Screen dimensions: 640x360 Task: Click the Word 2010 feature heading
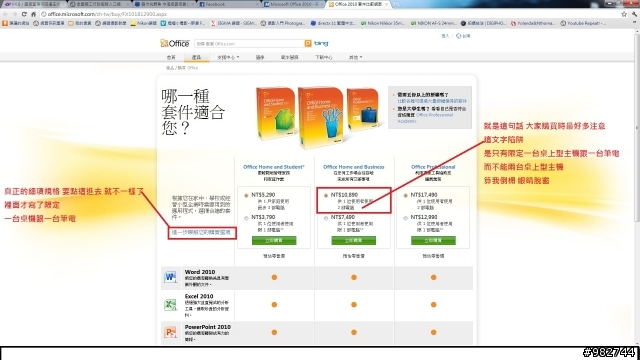(200, 272)
